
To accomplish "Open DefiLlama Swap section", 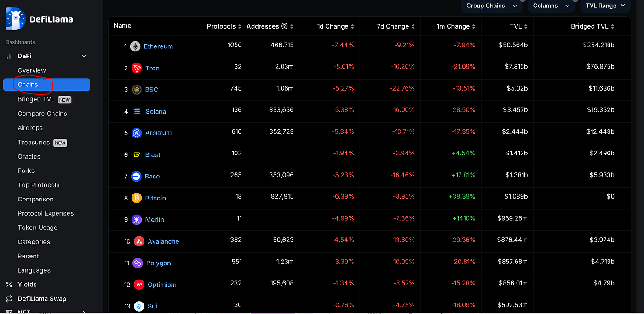I will [42, 299].
